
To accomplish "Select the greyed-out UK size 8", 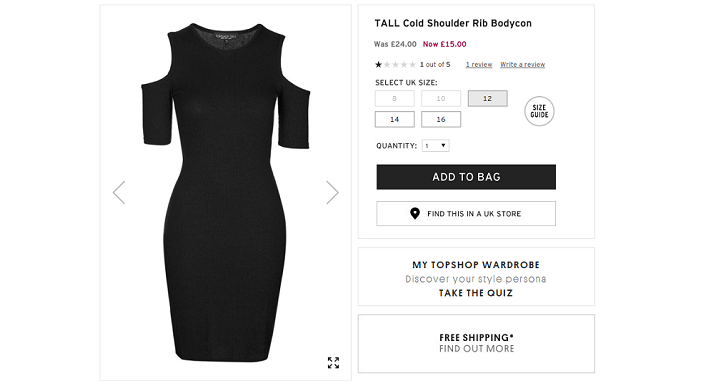I will click(394, 99).
